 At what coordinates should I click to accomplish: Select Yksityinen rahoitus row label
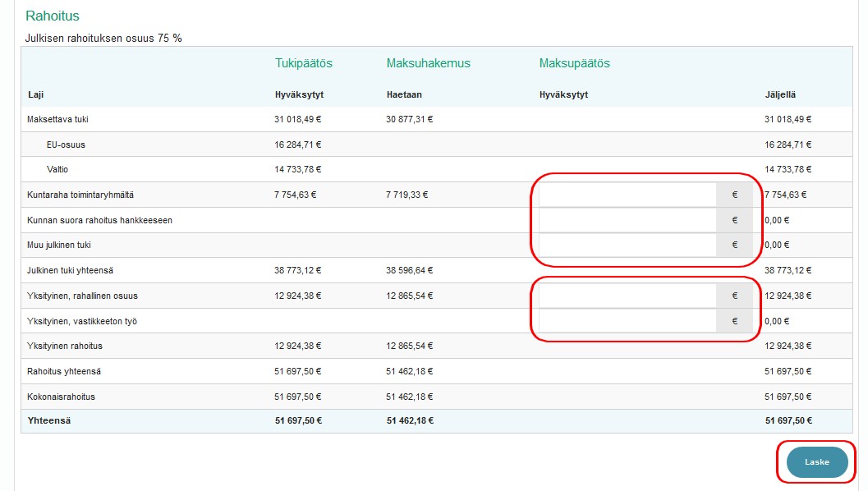coord(65,346)
